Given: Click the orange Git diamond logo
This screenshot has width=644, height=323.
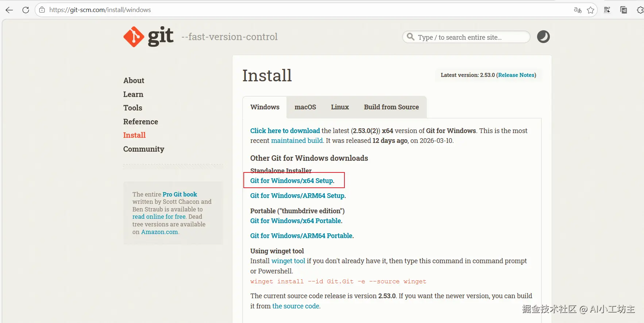Looking at the screenshot, I should [134, 37].
